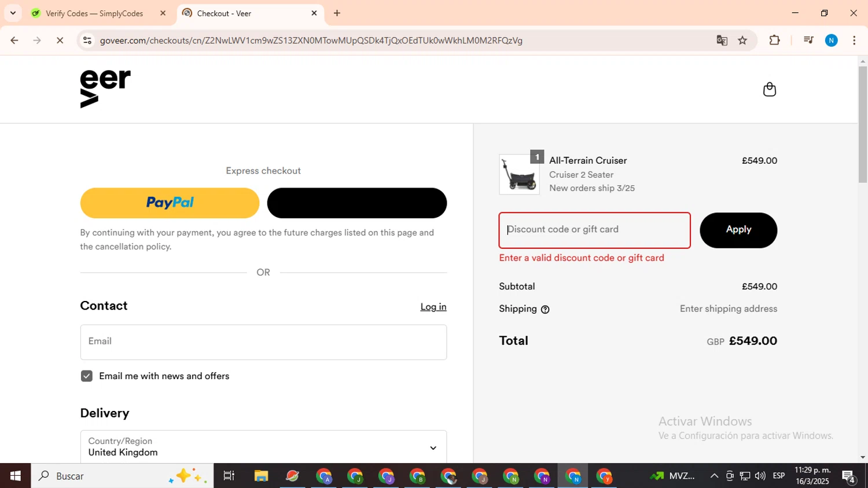
Task: Stop page loading with X button
Action: [x=60, y=41]
